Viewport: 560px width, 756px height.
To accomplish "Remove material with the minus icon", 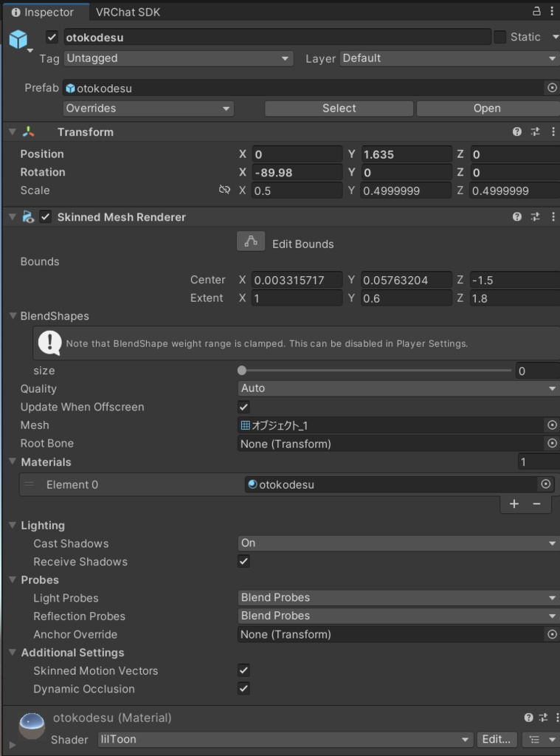I will (536, 504).
